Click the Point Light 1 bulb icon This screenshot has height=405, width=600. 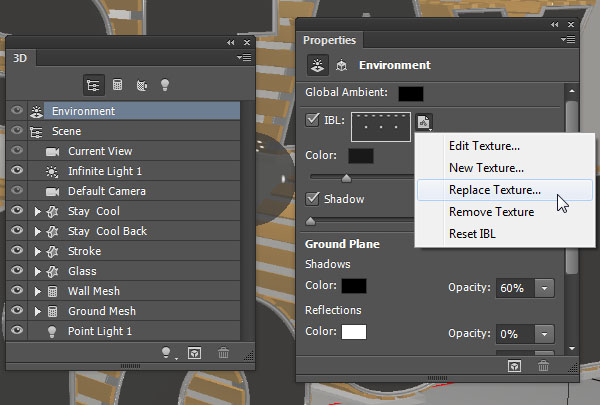52,332
